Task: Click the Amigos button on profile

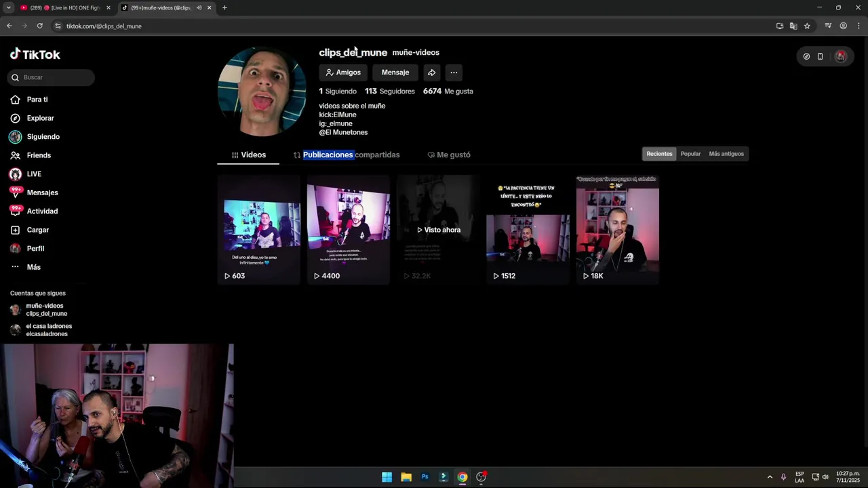Action: [343, 73]
